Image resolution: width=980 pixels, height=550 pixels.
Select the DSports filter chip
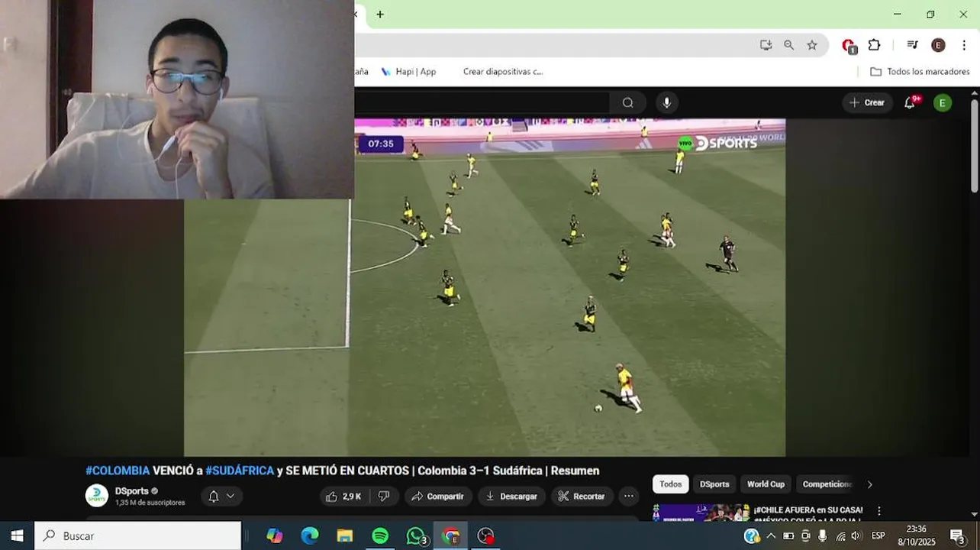[714, 484]
